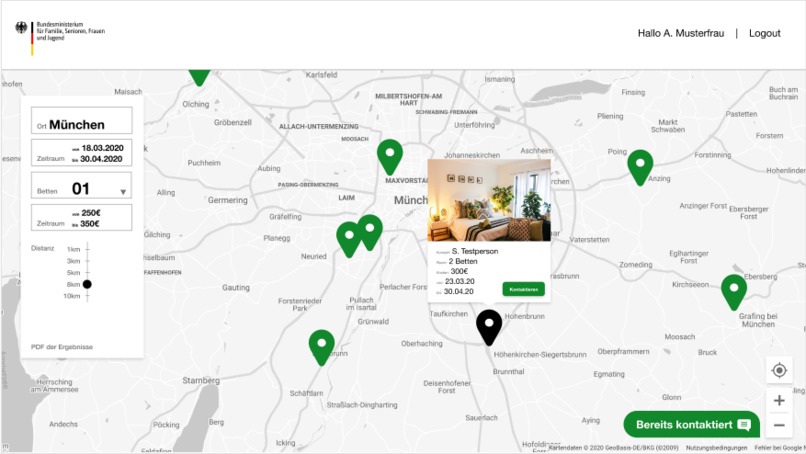This screenshot has height=454, width=806.
Task: Click the S. Testperson name in the card
Action: click(475, 251)
